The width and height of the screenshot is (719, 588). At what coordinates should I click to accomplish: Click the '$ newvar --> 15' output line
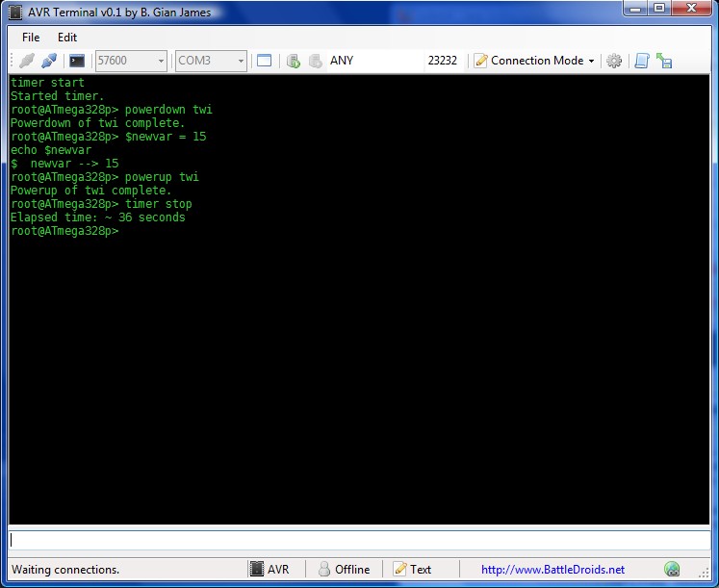[64, 164]
